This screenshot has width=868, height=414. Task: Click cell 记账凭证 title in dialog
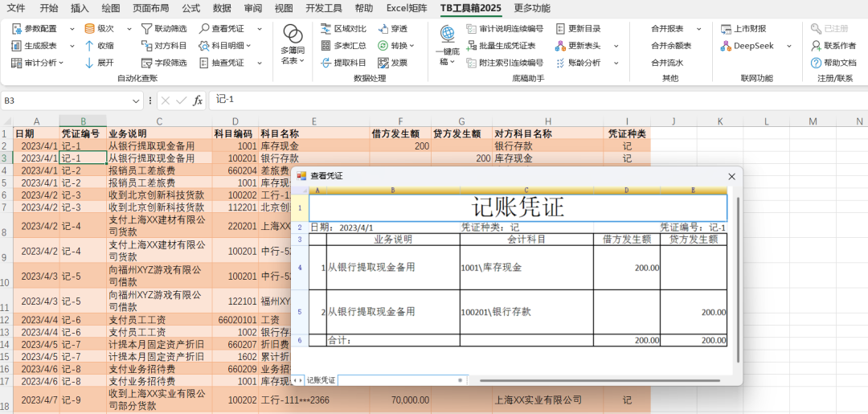point(518,207)
